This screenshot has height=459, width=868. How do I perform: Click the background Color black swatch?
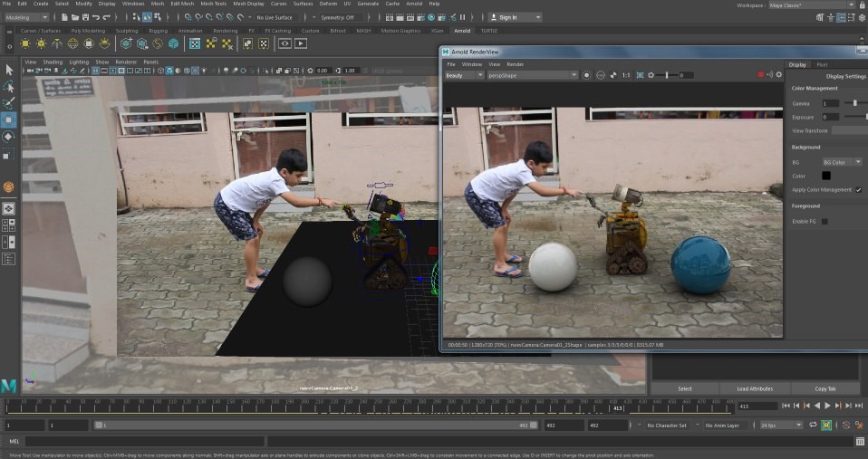(825, 176)
